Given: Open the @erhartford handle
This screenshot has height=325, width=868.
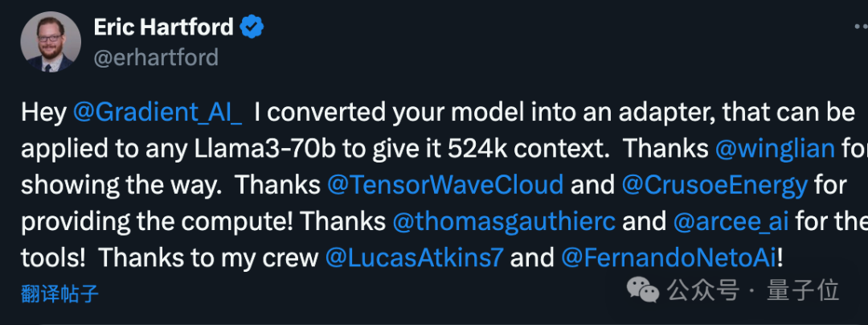Looking at the screenshot, I should pos(156,58).
